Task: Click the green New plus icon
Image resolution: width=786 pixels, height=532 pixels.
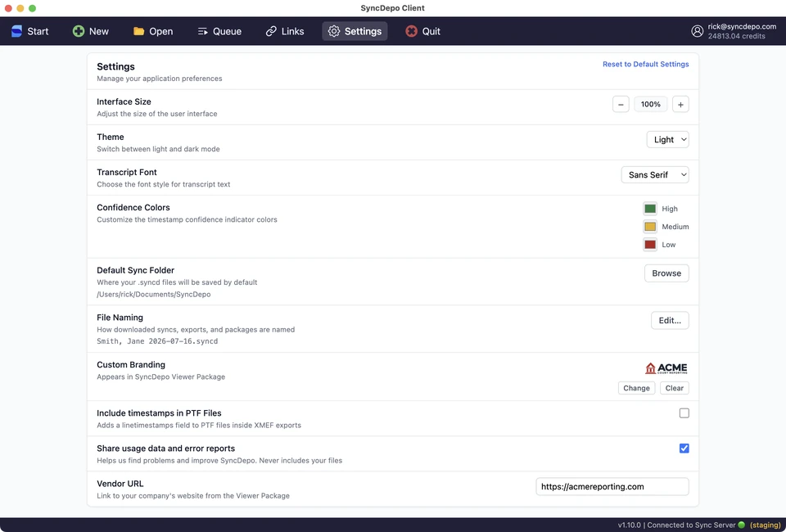Action: point(79,31)
